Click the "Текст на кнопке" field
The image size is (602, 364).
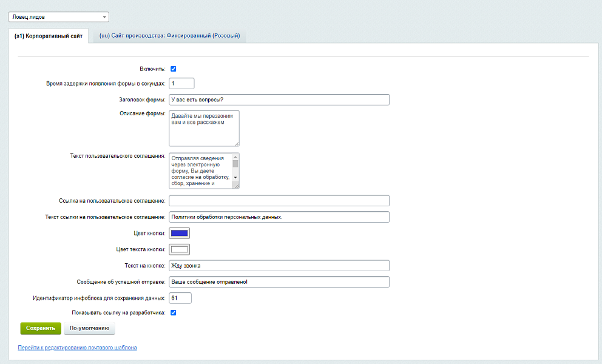point(279,266)
